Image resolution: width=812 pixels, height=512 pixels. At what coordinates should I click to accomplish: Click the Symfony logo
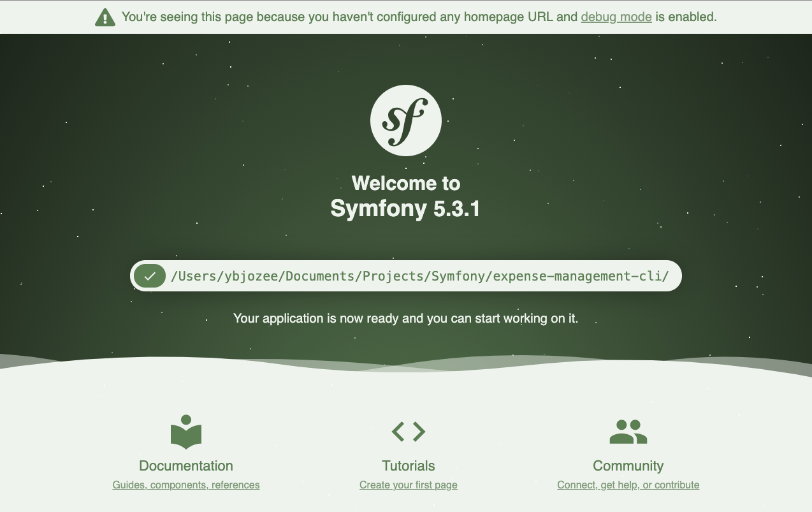(x=406, y=120)
